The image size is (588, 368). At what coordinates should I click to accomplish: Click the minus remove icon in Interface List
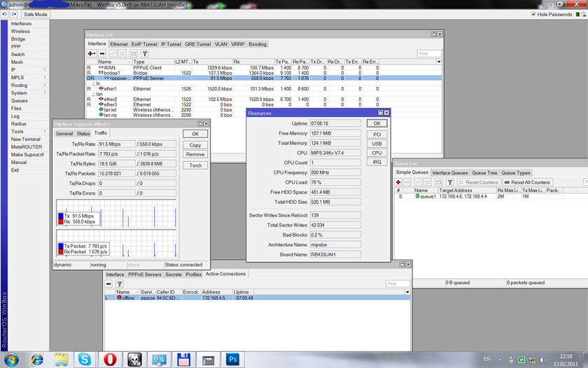[x=102, y=53]
